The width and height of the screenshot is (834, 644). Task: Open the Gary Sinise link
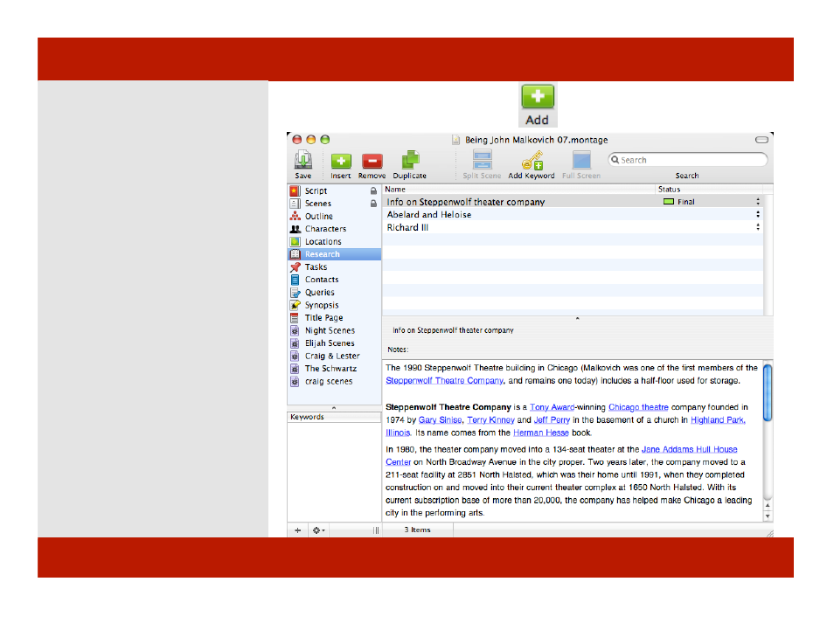pyautogui.click(x=440, y=420)
